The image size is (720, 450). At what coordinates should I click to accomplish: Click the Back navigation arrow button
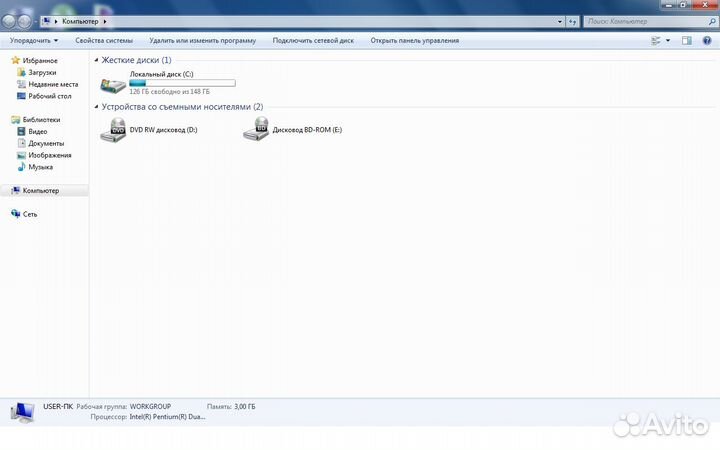(9, 21)
